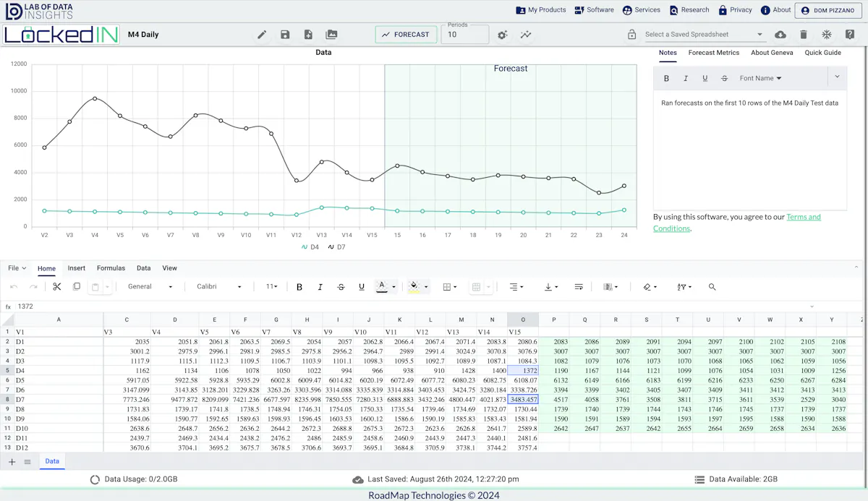The image size is (868, 501).
Task: Click the new file plus icon
Action: tap(308, 35)
